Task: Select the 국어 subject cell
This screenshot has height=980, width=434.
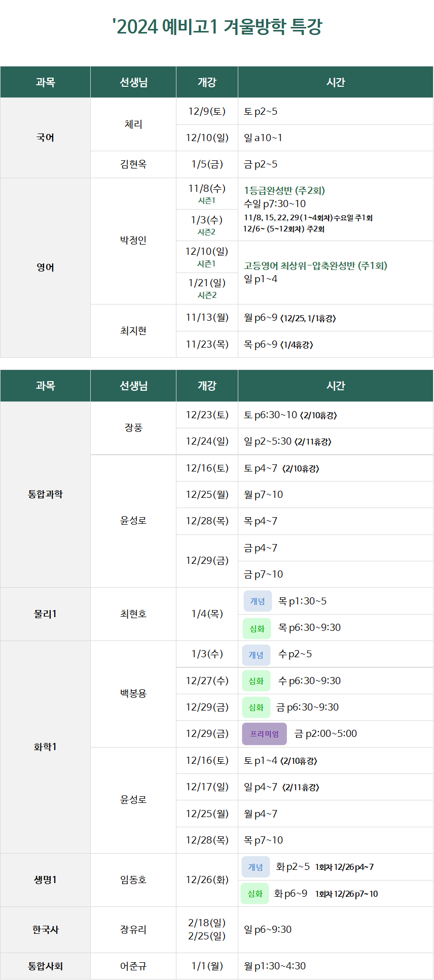Action: pos(46,138)
